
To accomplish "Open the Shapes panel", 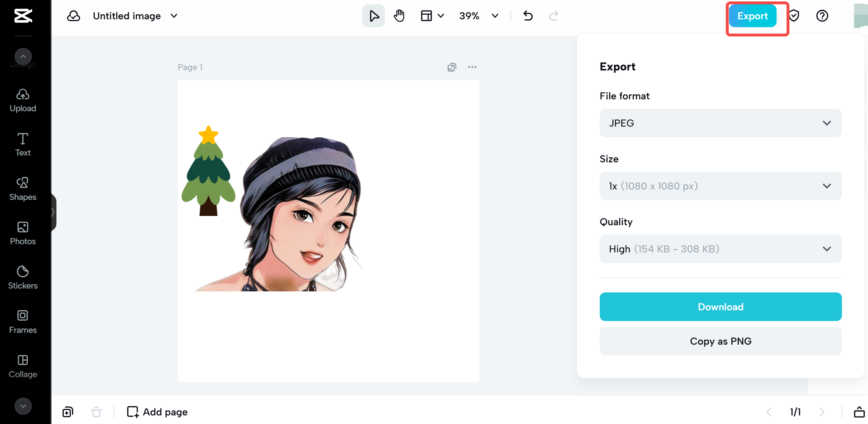I will pos(23,188).
